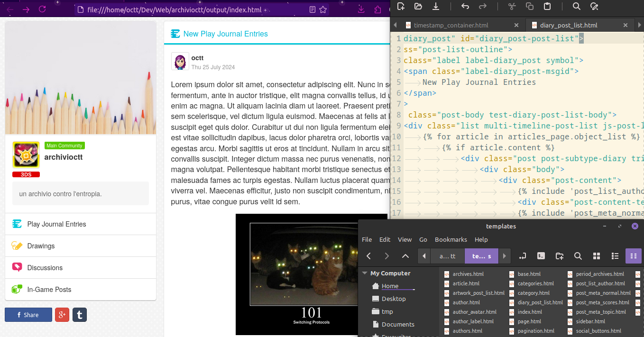The width and height of the screenshot is (644, 337).
Task: Collapse the My Computer sidebar section
Action: tap(365, 273)
